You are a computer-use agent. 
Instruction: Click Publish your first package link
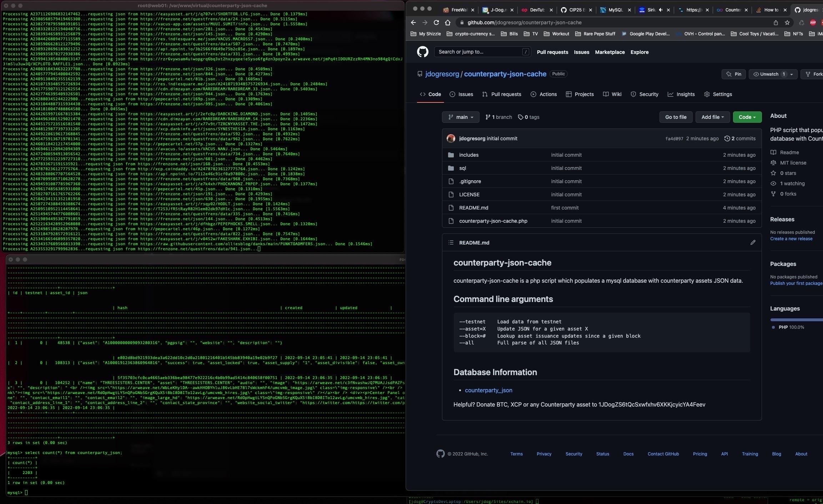796,283
